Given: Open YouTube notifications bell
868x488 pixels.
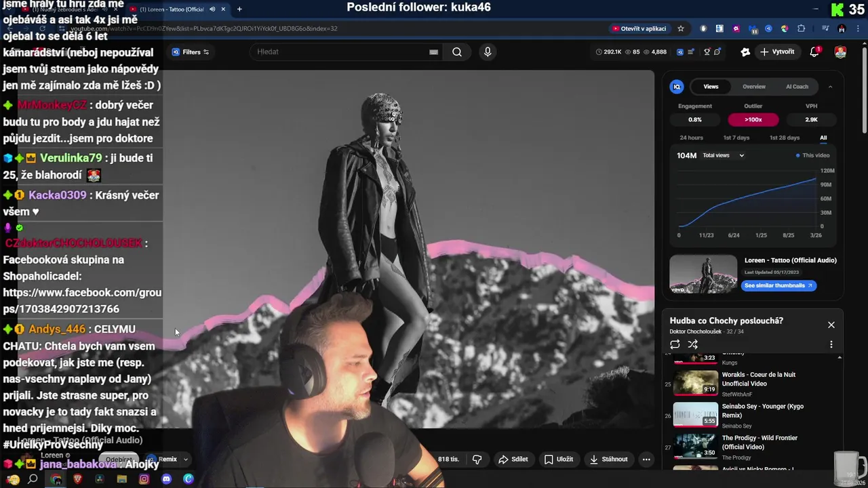Looking at the screenshot, I should click(x=815, y=52).
